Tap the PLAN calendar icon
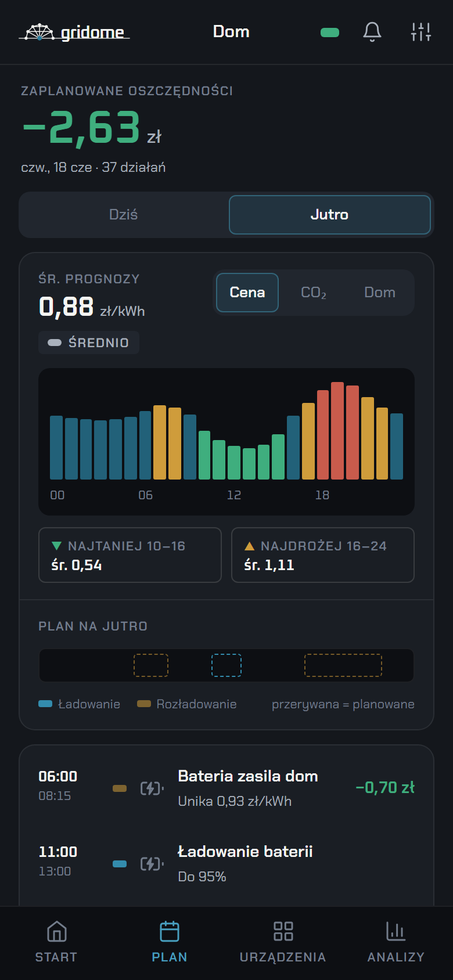This screenshot has width=453, height=980. pyautogui.click(x=170, y=932)
